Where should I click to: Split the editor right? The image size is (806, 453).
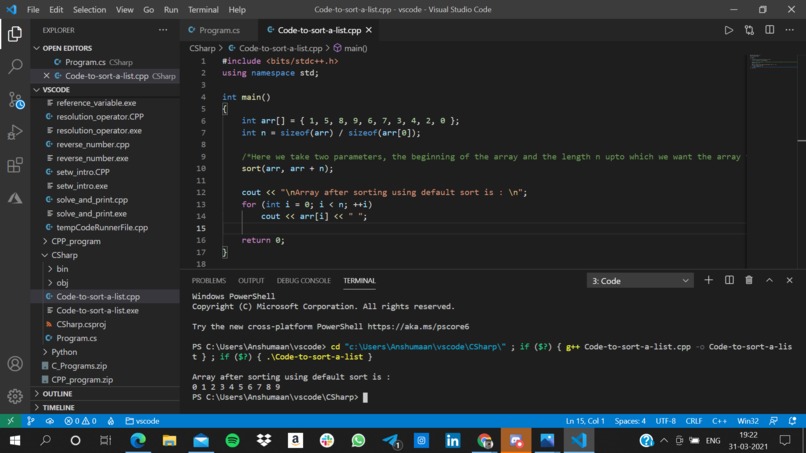(x=770, y=30)
